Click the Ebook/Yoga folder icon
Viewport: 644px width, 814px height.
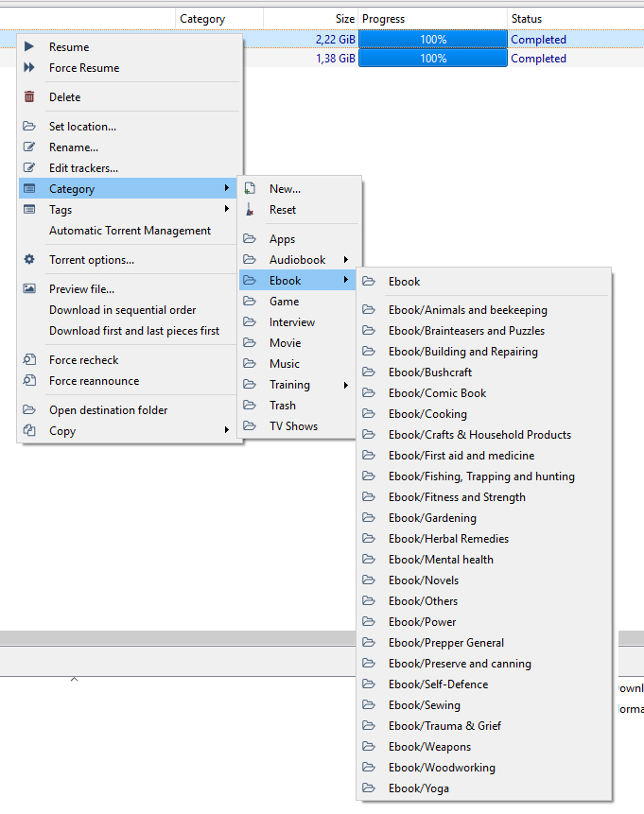[369, 788]
